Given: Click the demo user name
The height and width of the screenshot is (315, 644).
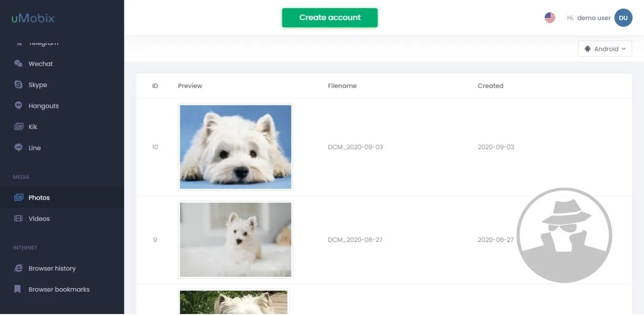Looking at the screenshot, I should pyautogui.click(x=593, y=18).
